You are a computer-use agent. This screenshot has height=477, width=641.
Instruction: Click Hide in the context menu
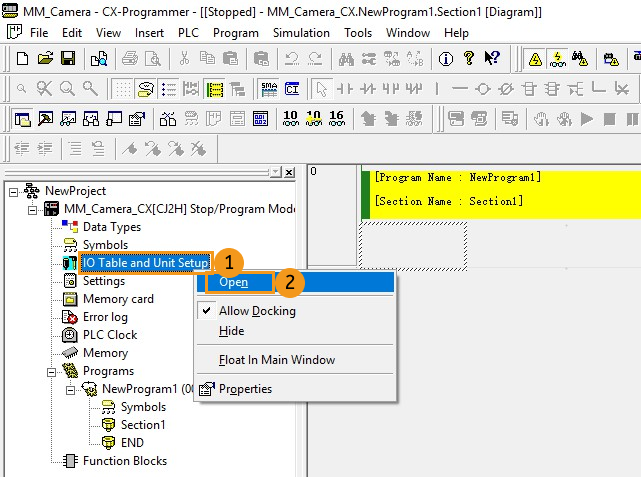coord(231,331)
